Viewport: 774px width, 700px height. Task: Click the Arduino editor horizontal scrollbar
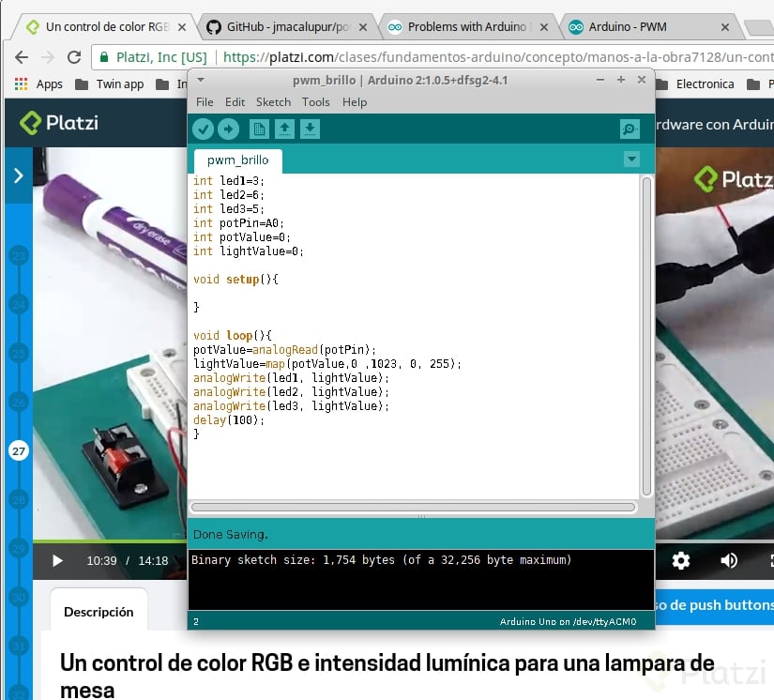(x=413, y=508)
